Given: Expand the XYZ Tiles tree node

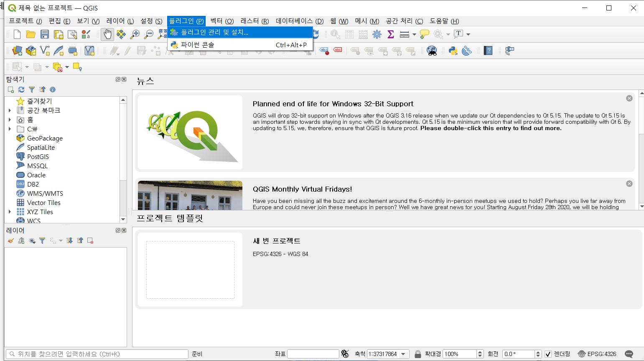Looking at the screenshot, I should pos(10,212).
